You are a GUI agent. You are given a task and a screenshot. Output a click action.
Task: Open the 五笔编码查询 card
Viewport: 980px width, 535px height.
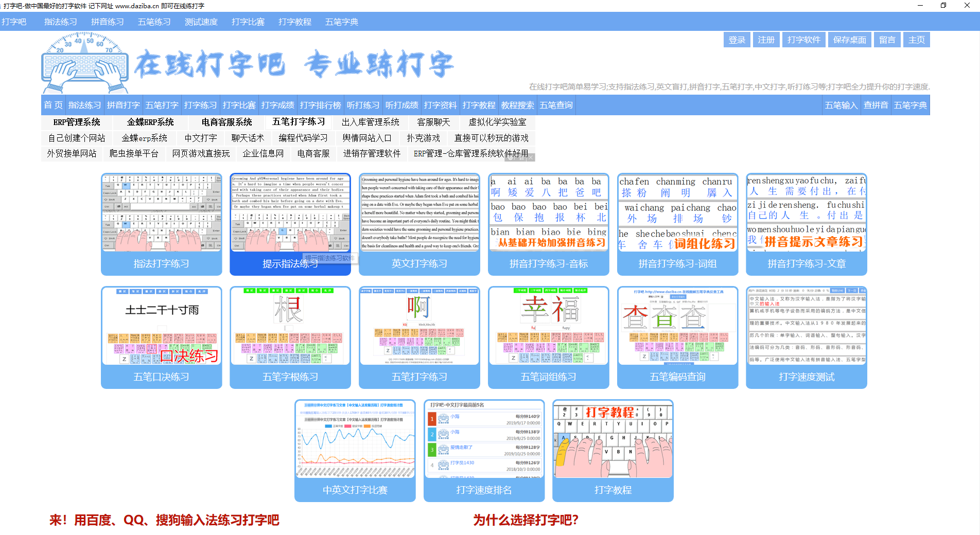[x=678, y=337]
